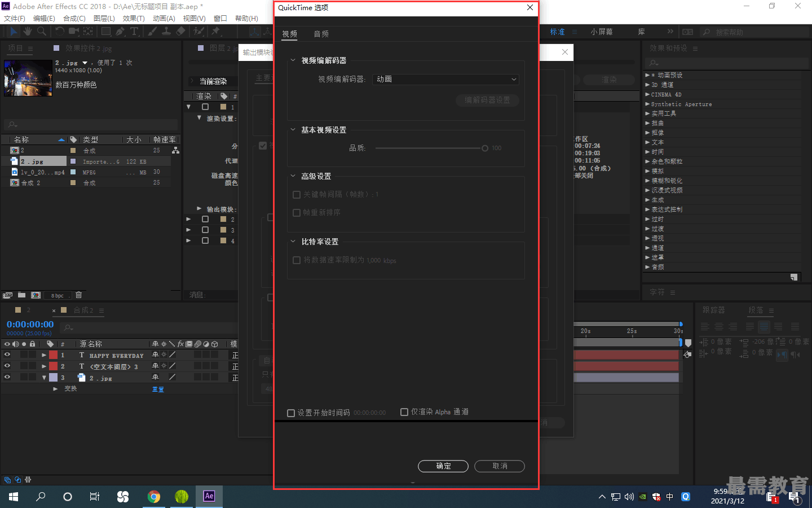Collapse the 基本视频设置 section
This screenshot has height=508, width=812.
[x=293, y=130]
